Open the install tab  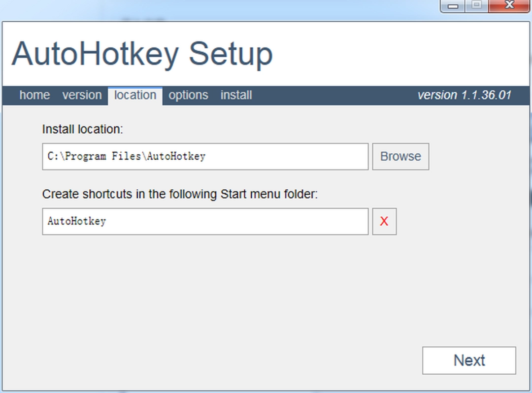pos(236,95)
